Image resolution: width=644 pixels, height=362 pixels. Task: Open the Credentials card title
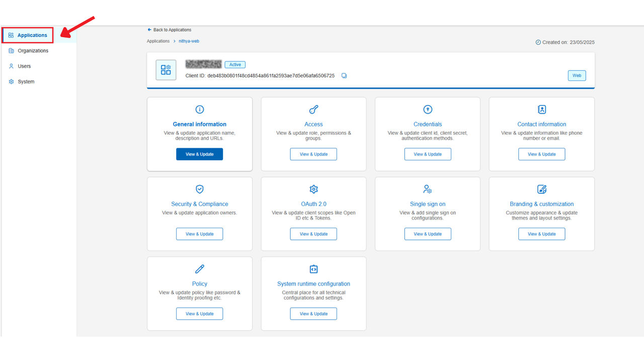(428, 124)
